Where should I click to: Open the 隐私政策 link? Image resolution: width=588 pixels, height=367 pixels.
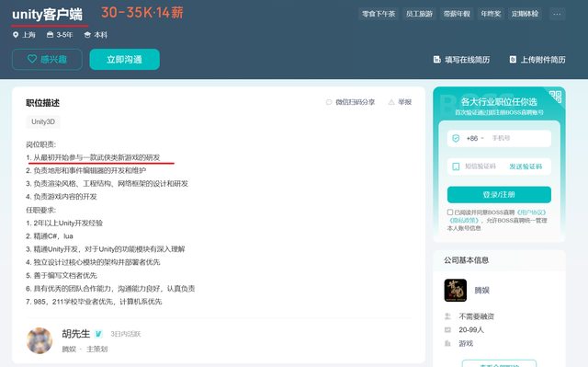464,220
